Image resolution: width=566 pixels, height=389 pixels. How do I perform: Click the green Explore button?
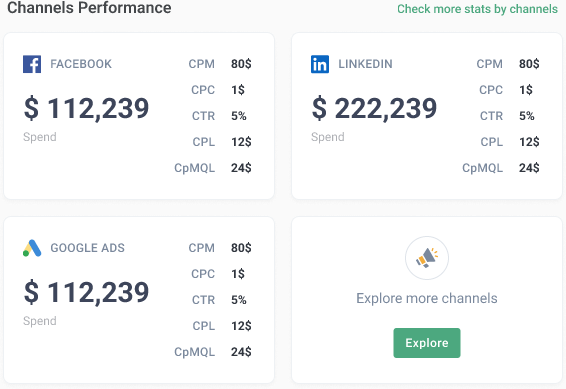[x=427, y=343]
